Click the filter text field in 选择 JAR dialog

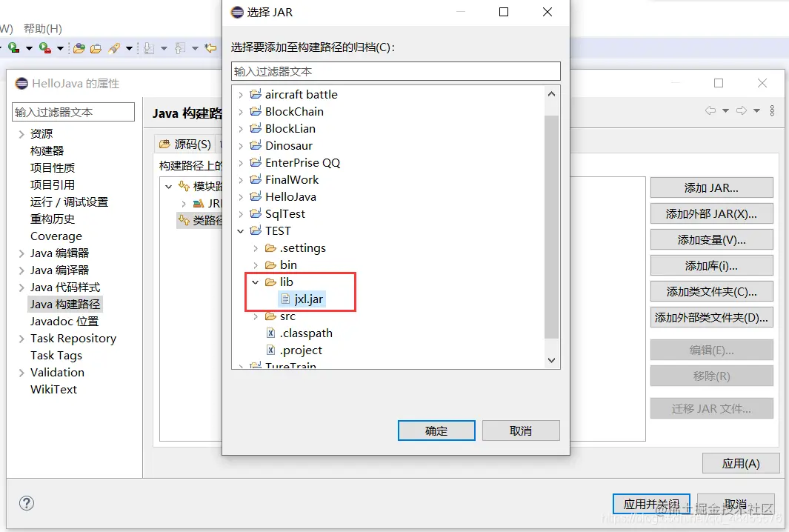pyautogui.click(x=396, y=71)
